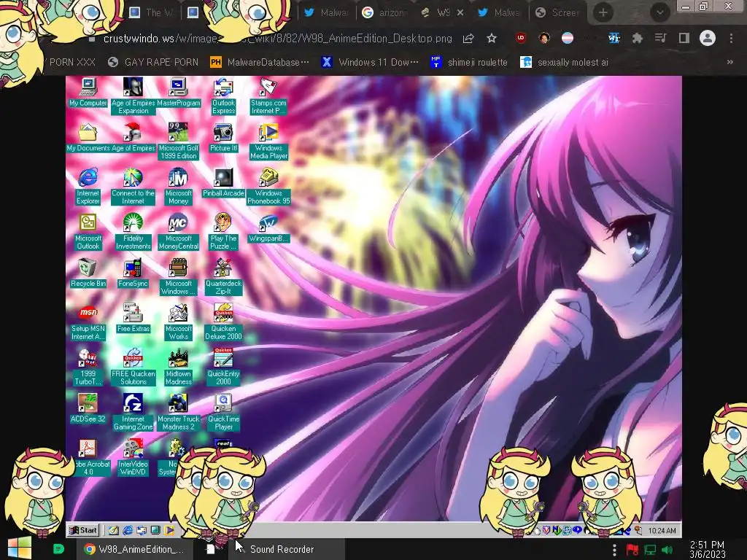This screenshot has height=560, width=747.
Task: Open Chrome three-dot main menu
Action: pyautogui.click(x=731, y=38)
